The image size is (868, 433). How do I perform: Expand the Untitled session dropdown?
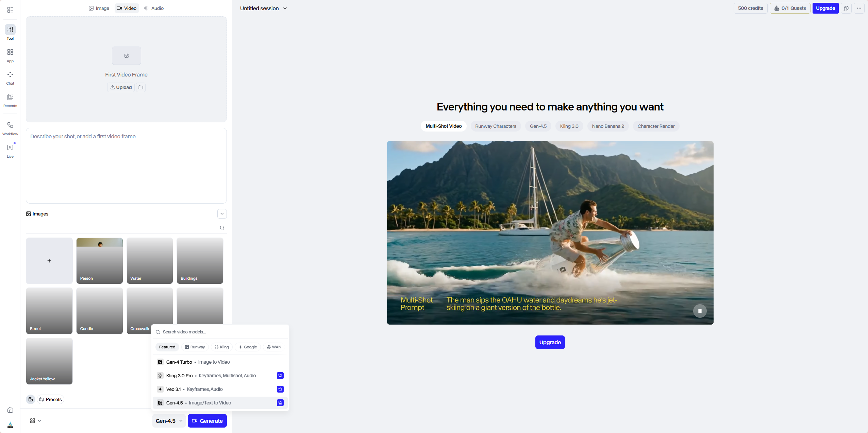[264, 8]
